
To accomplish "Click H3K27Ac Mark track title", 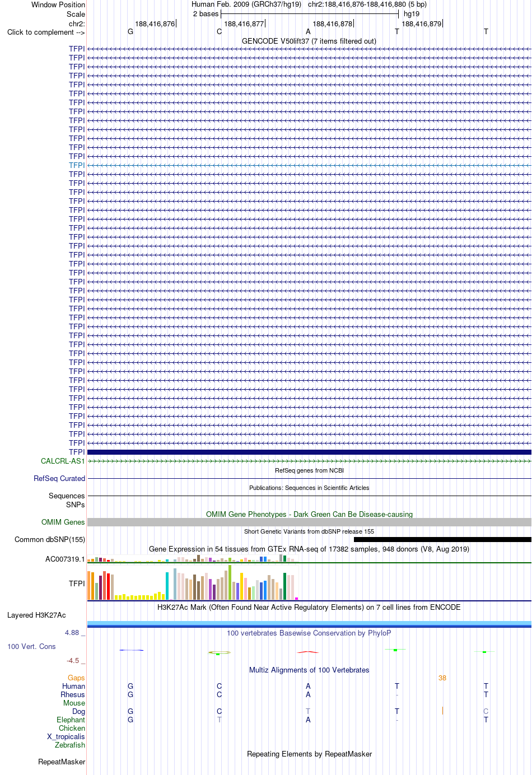I will (x=309, y=607).
